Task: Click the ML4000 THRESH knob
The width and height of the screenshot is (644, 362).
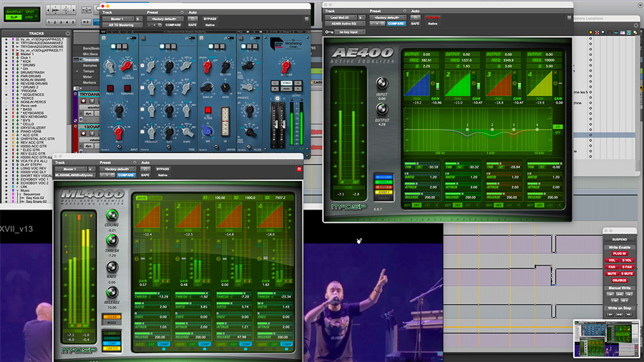Action: (x=112, y=240)
